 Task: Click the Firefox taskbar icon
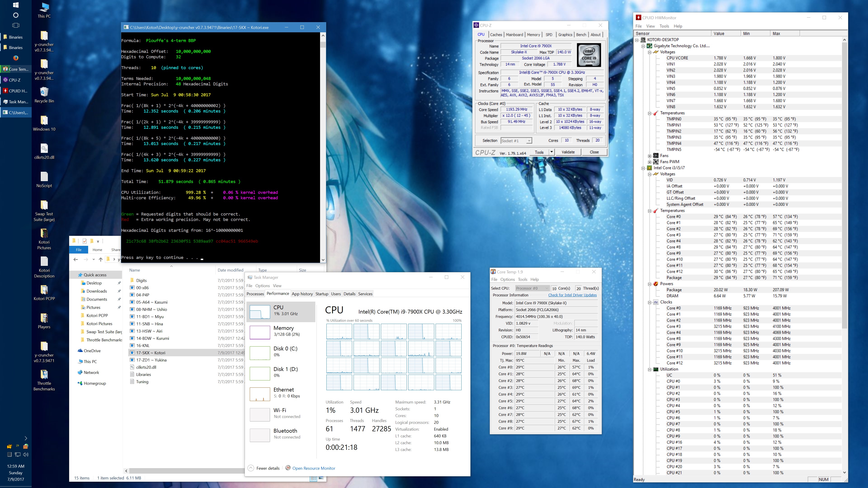(16, 58)
